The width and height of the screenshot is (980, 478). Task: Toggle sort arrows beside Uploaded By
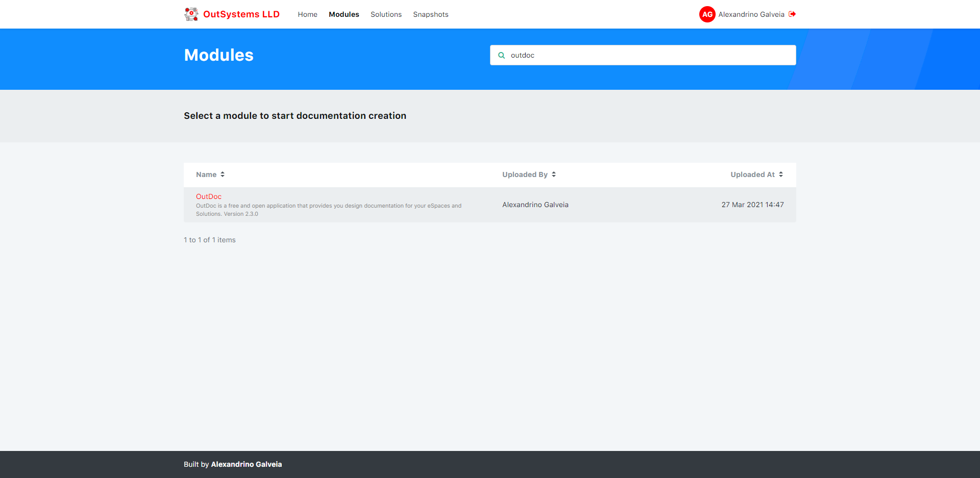[x=554, y=174]
